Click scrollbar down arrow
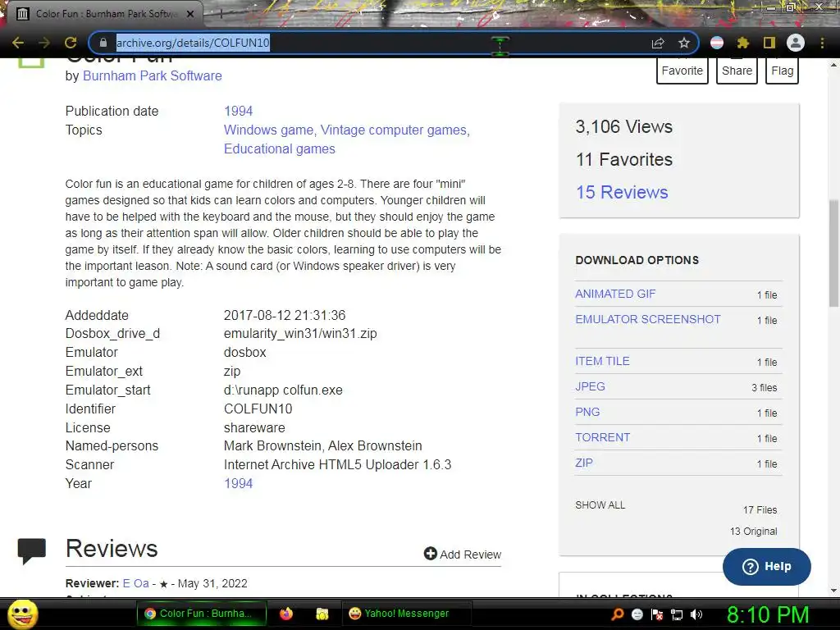840x630 pixels. coord(833,591)
